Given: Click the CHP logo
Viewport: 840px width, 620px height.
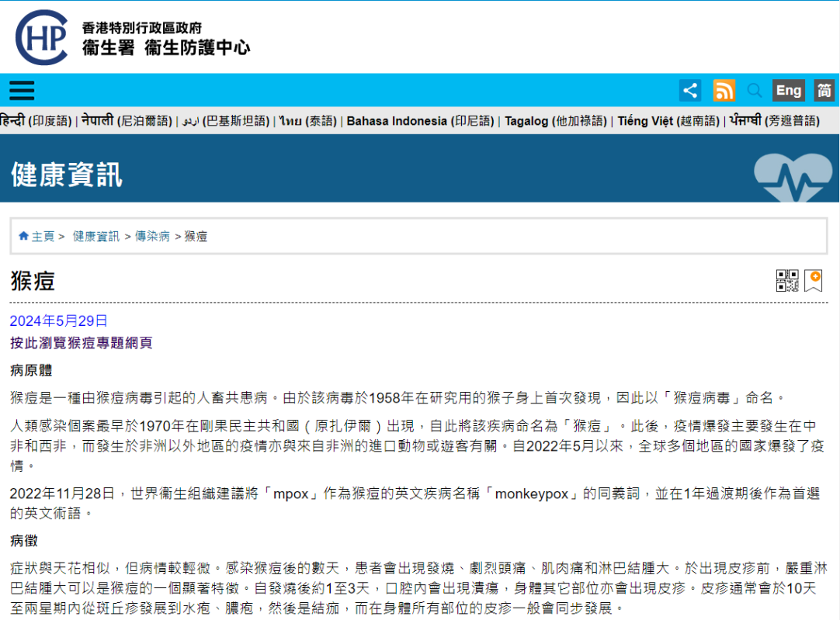Looking at the screenshot, I should pyautogui.click(x=41, y=37).
